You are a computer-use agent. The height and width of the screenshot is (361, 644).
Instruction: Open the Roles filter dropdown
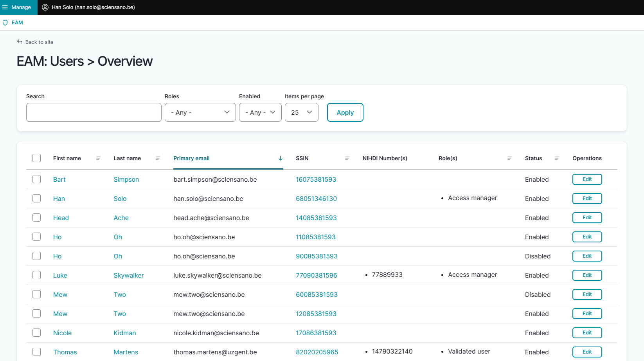pyautogui.click(x=200, y=112)
